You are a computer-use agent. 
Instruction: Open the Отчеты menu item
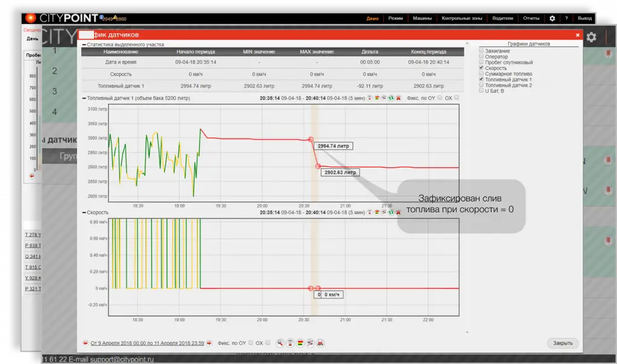(531, 18)
